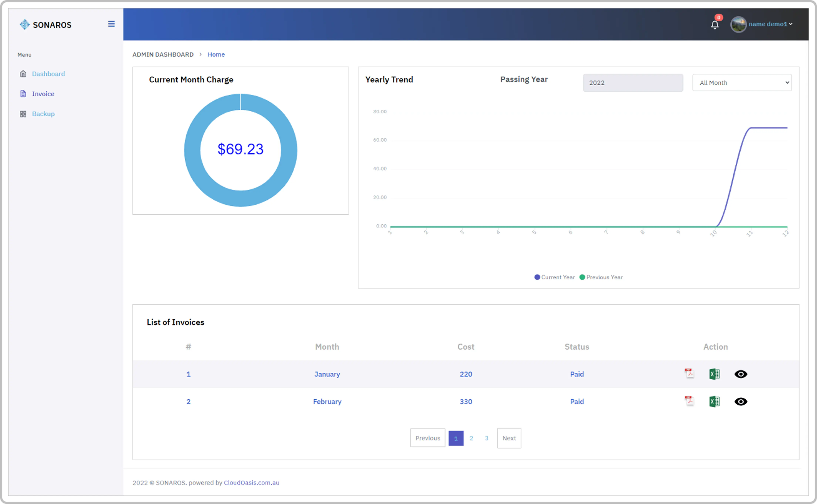Open the Invoice menu entry
Screen dimensions: 817x504
click(x=43, y=94)
